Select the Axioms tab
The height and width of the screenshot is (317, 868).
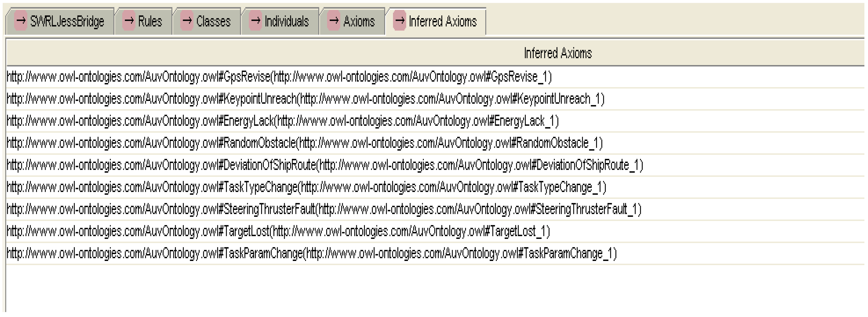tap(359, 22)
